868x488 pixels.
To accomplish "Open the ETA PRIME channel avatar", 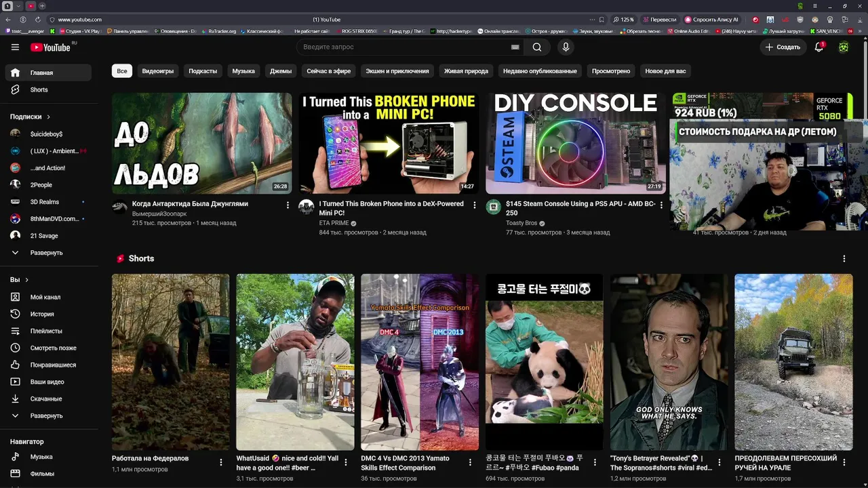I will click(307, 207).
